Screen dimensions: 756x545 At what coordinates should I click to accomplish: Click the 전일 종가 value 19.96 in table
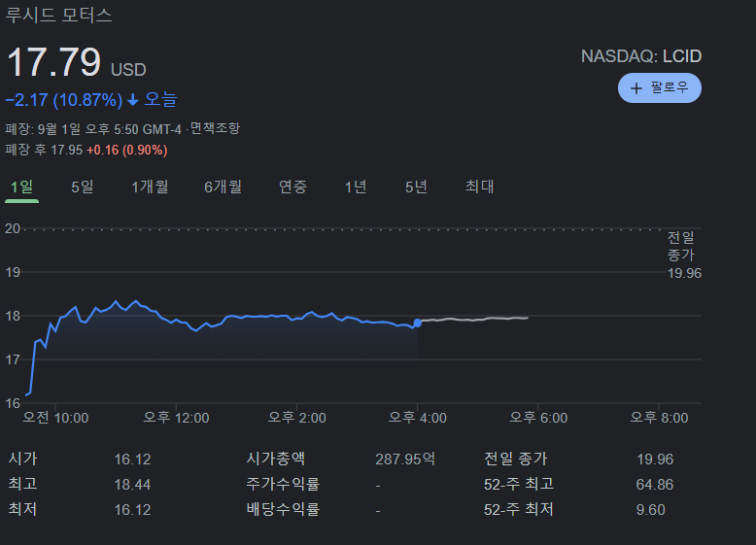(x=655, y=460)
